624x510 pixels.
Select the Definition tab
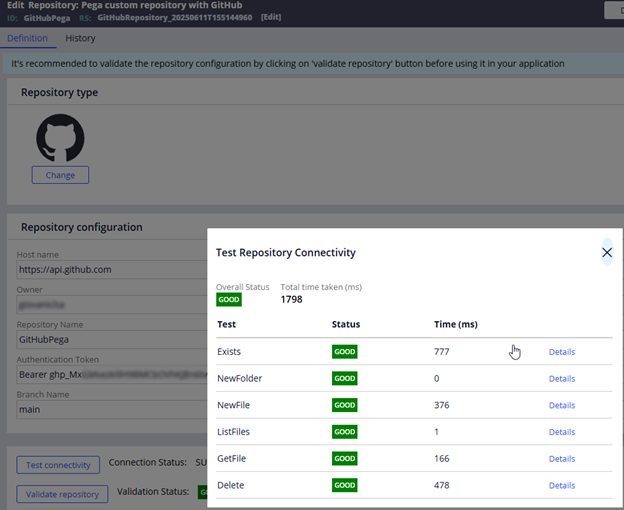coord(27,38)
